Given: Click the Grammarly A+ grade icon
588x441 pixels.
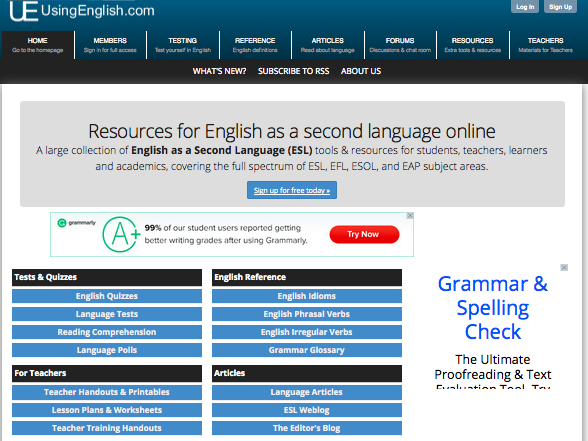Looking at the screenshot, I should pos(120,234).
